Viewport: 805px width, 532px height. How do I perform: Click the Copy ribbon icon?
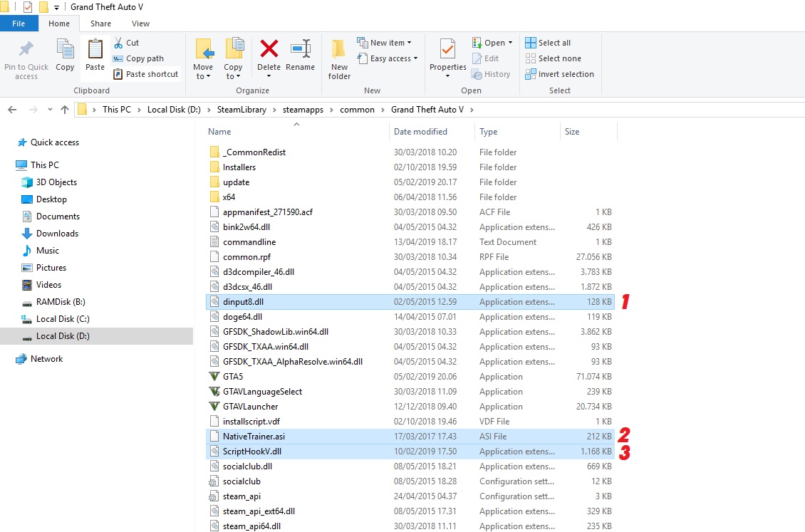pyautogui.click(x=66, y=50)
